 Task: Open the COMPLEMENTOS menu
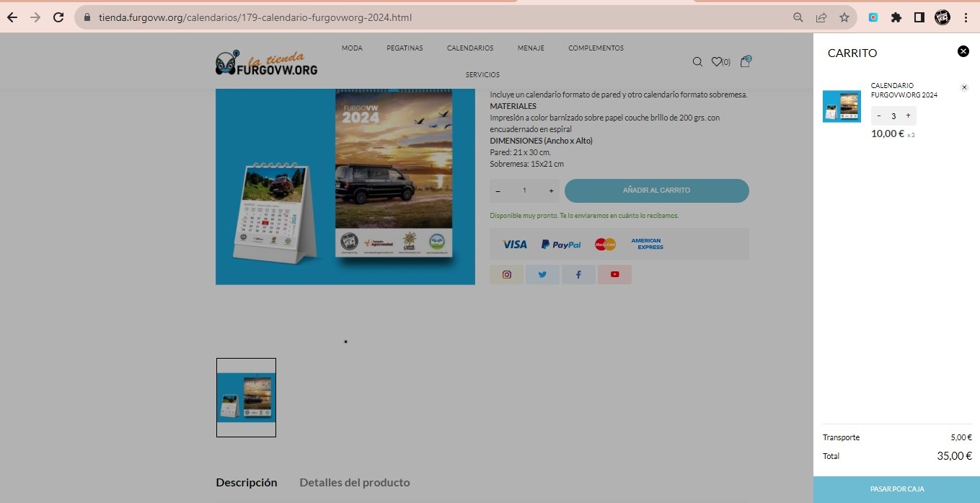tap(596, 48)
